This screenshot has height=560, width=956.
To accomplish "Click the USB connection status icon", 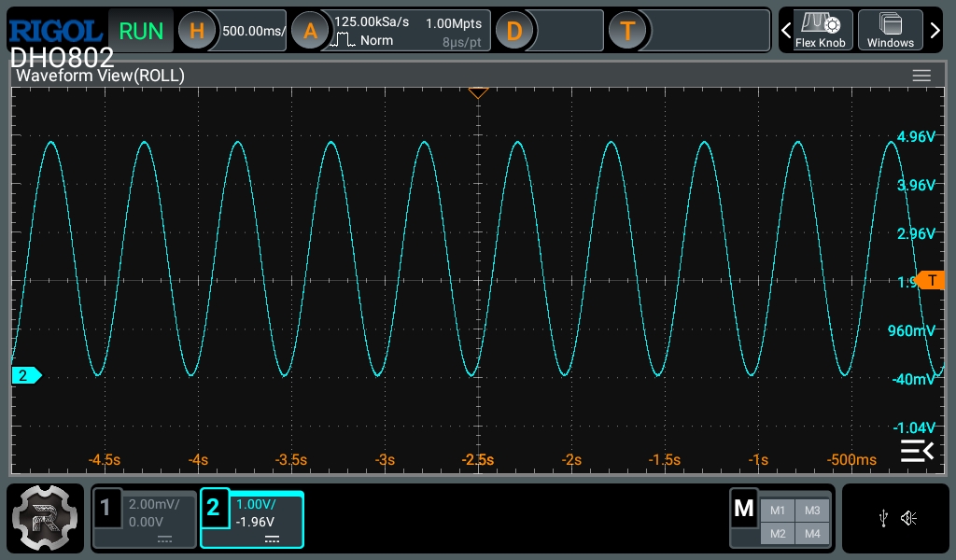I will [883, 519].
